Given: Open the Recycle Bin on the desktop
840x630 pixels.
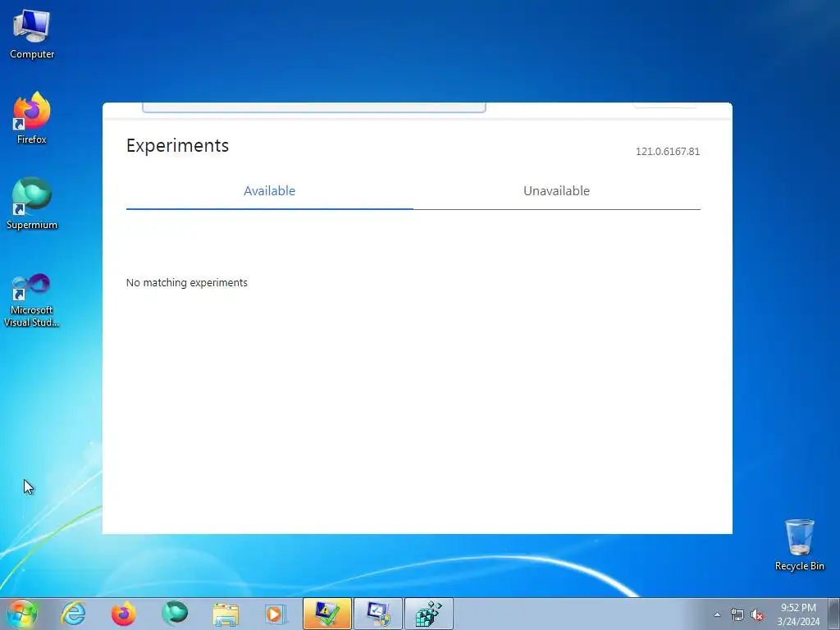Looking at the screenshot, I should click(x=799, y=545).
